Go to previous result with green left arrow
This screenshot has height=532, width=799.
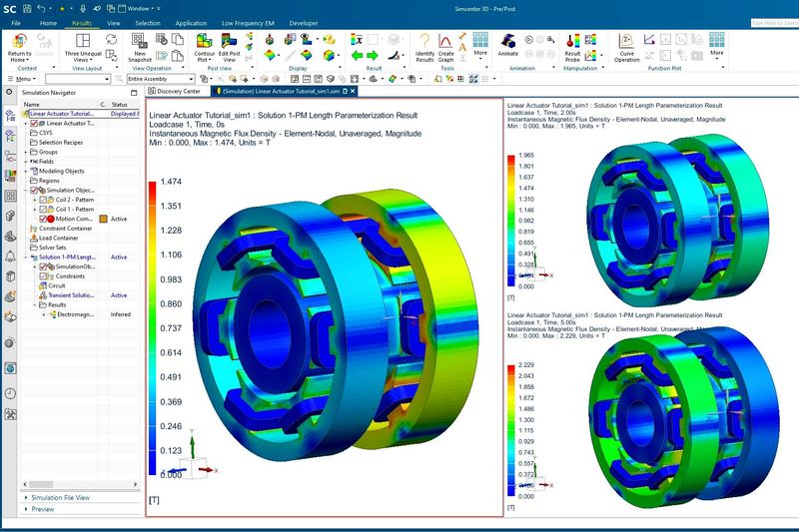click(358, 56)
